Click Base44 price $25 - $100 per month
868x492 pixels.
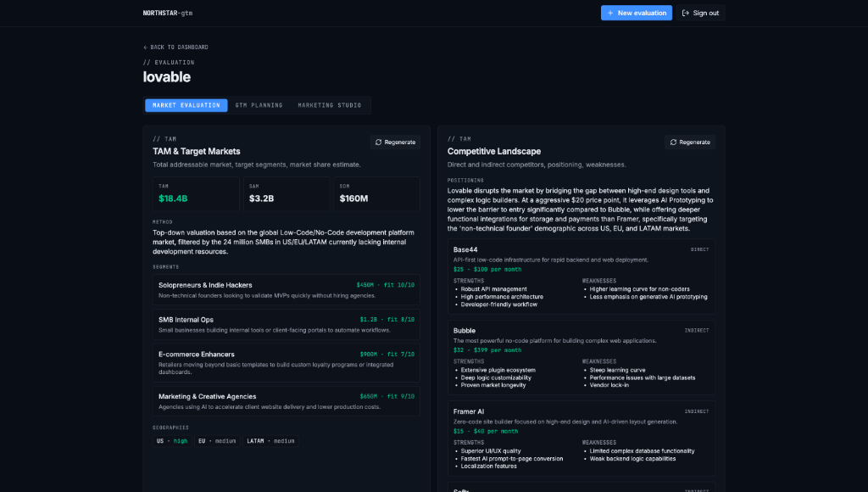[487, 269]
